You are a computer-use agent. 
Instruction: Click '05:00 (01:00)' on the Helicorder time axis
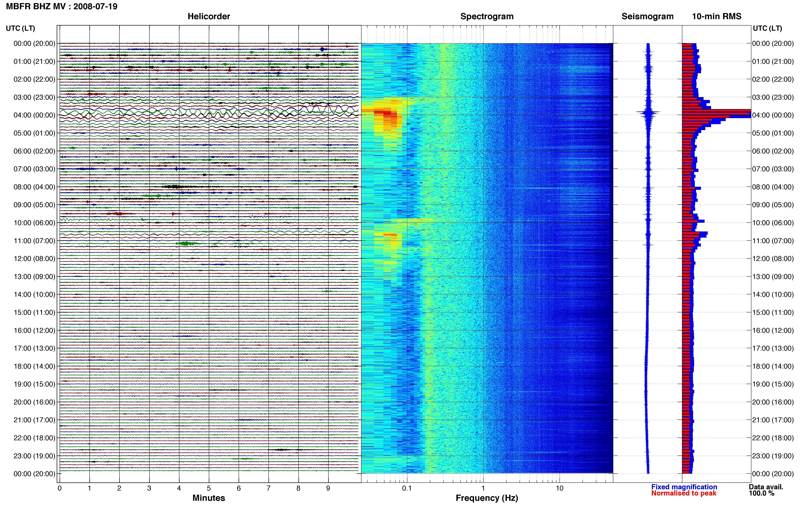coord(34,133)
